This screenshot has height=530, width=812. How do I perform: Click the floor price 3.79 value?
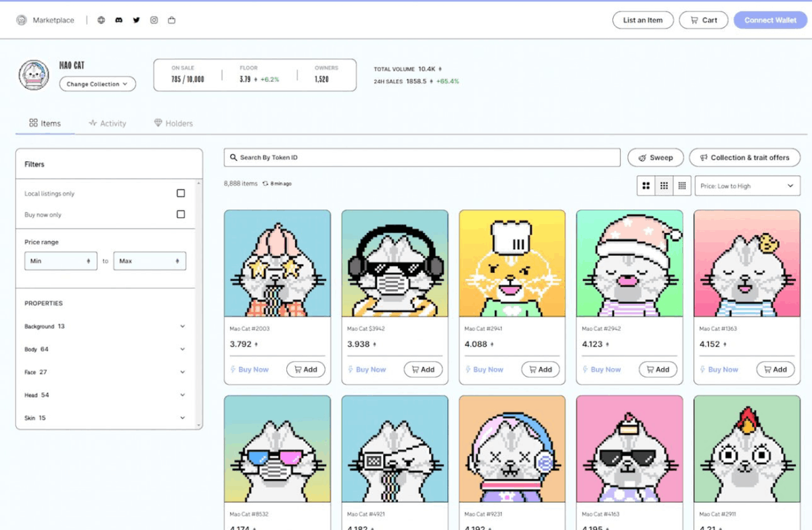pos(245,79)
